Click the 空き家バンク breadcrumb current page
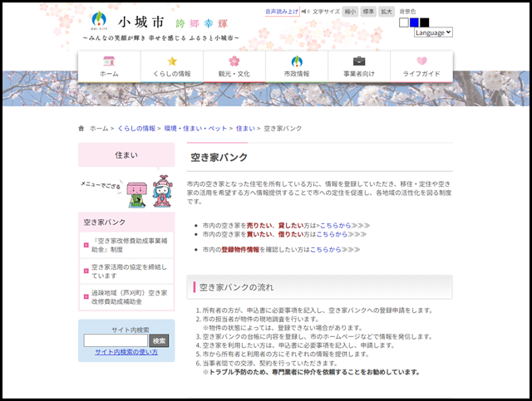 [283, 128]
